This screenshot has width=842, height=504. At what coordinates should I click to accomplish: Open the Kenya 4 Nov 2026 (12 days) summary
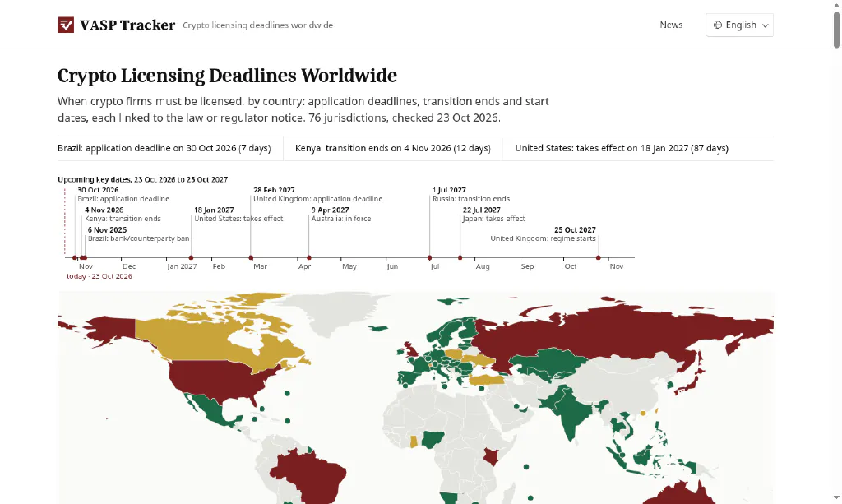[392, 148]
